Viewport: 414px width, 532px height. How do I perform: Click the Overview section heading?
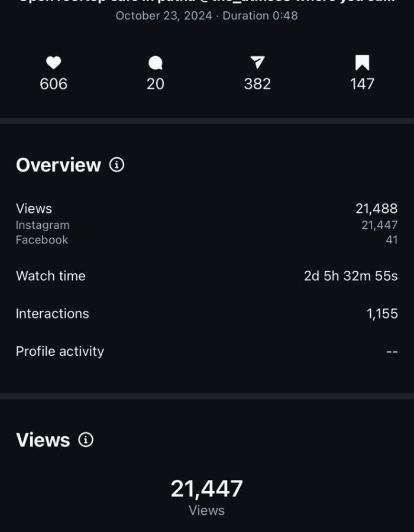click(x=59, y=165)
